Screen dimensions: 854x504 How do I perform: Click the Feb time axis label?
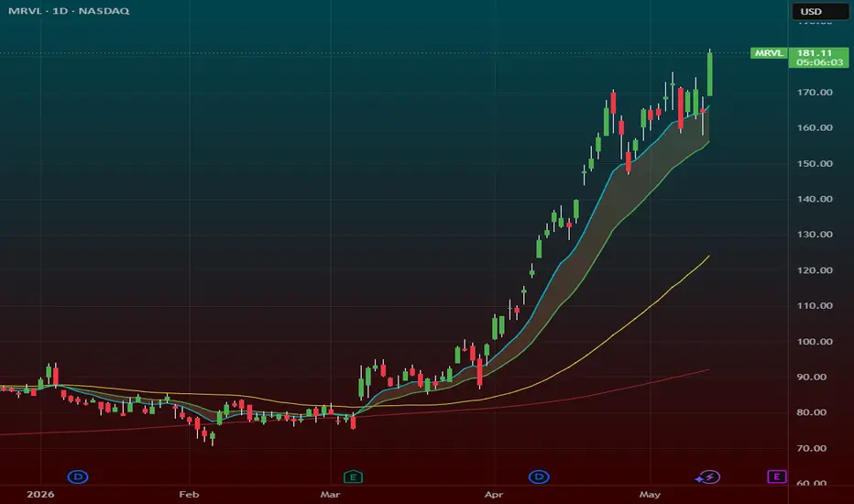coord(189,495)
